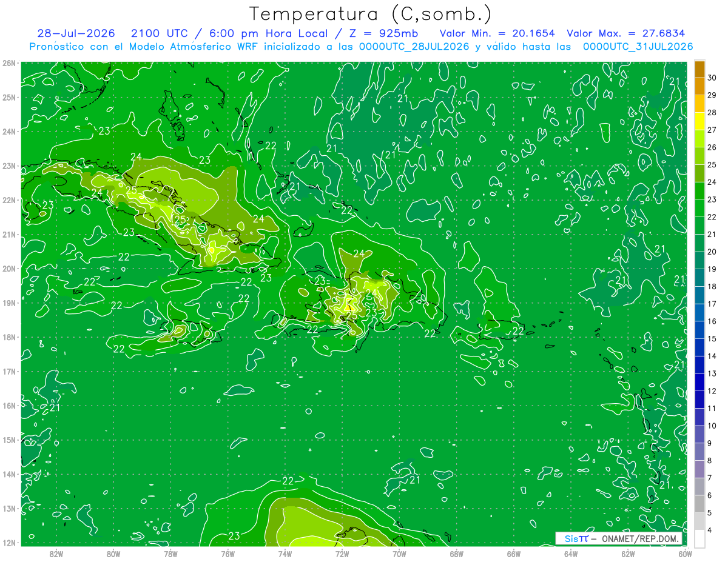728x562 pixels.
Task: Pick the teal swatch between 18 and 19
Action: [699, 278]
